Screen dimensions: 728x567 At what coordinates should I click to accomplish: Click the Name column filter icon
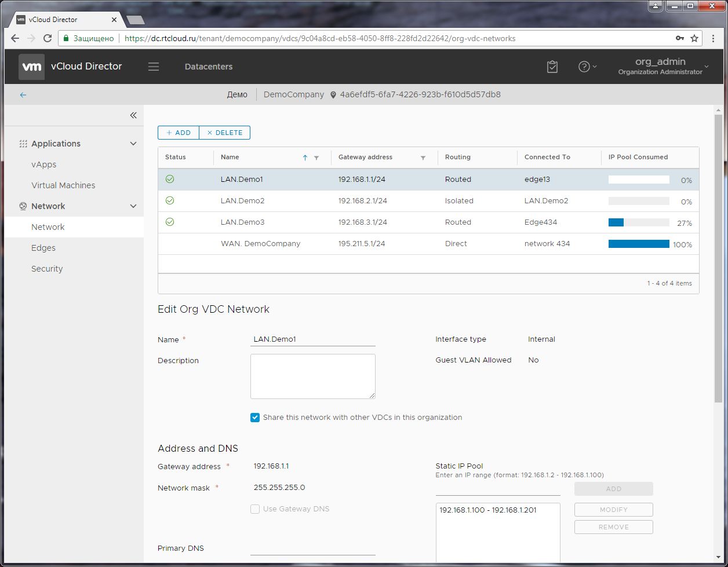point(316,158)
